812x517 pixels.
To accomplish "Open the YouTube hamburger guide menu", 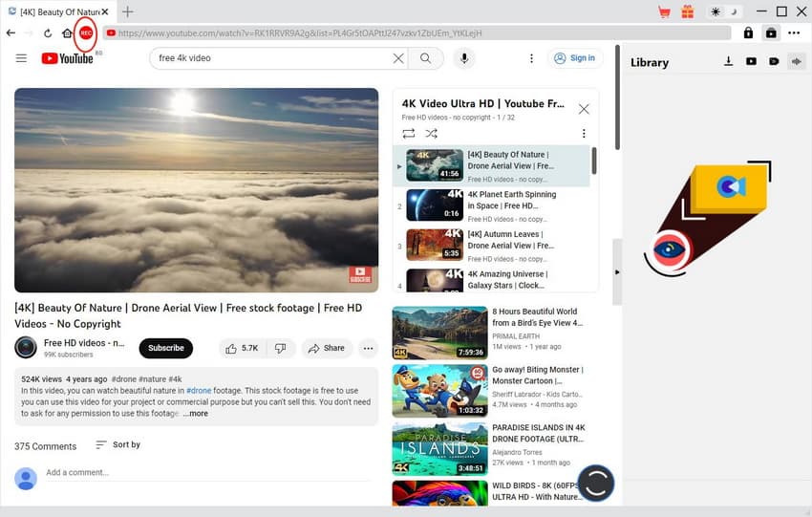I will [21, 58].
